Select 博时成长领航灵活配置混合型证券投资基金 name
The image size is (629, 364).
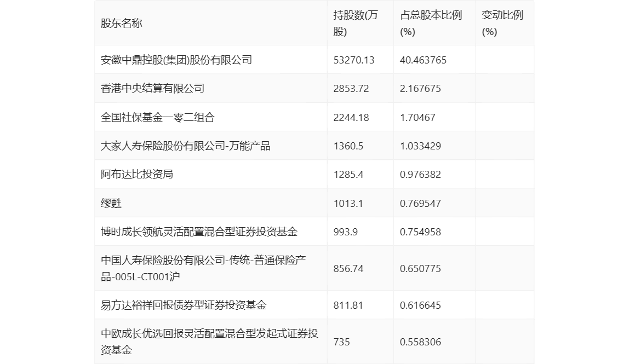[x=199, y=232]
